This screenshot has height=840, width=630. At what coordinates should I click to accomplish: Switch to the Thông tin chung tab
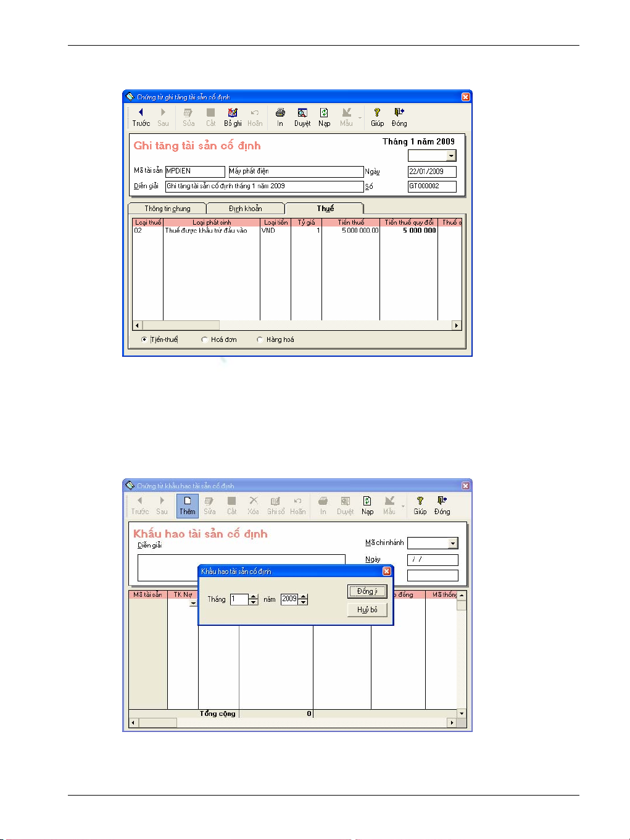tap(167, 209)
